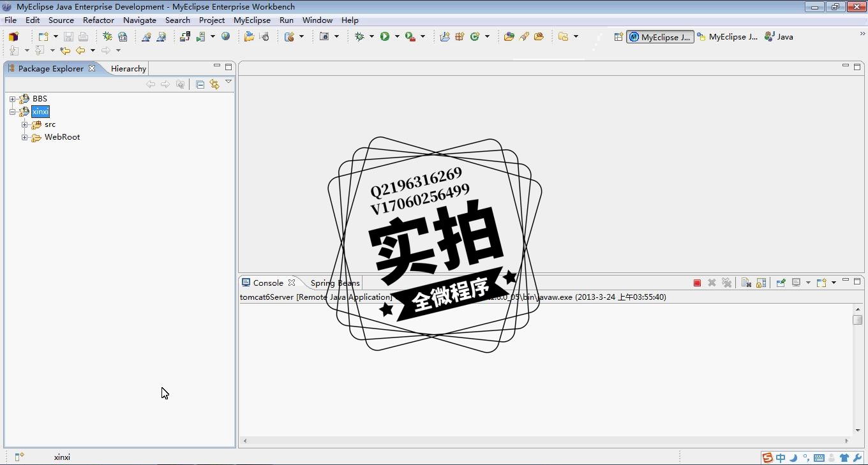868x465 pixels.
Task: Expand the src folder node
Action: pos(24,124)
